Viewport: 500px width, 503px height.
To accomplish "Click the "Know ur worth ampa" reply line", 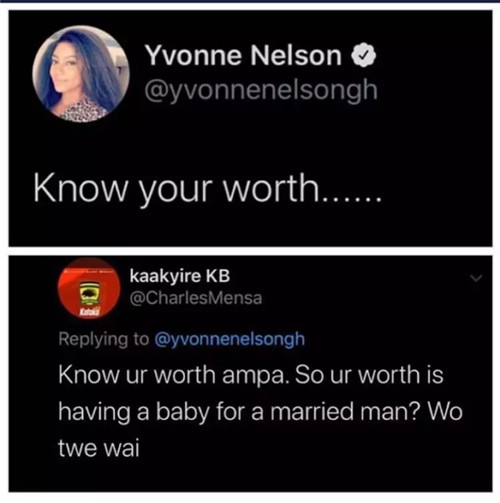I will pyautogui.click(x=172, y=375).
